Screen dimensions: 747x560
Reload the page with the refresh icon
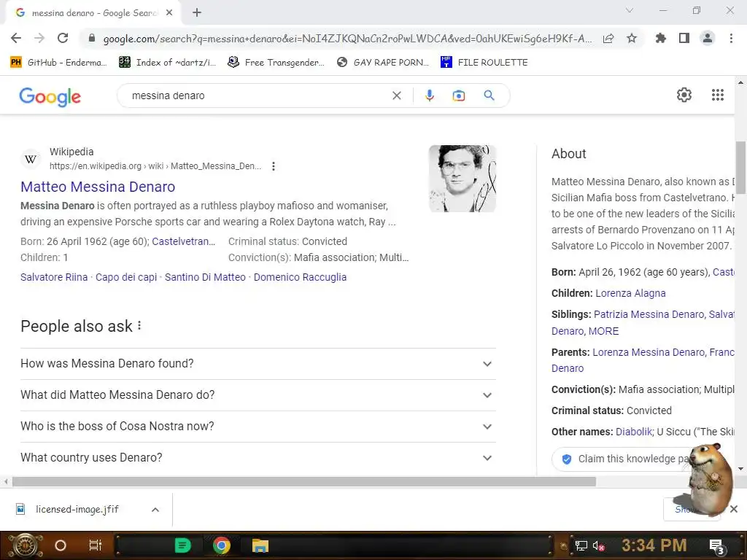[63, 38]
